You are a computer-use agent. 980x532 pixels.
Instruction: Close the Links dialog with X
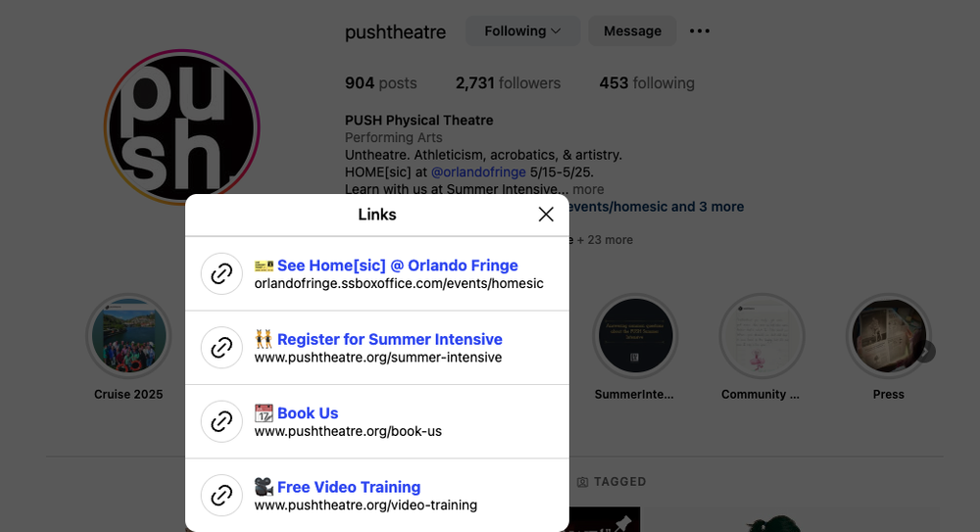[x=546, y=215]
